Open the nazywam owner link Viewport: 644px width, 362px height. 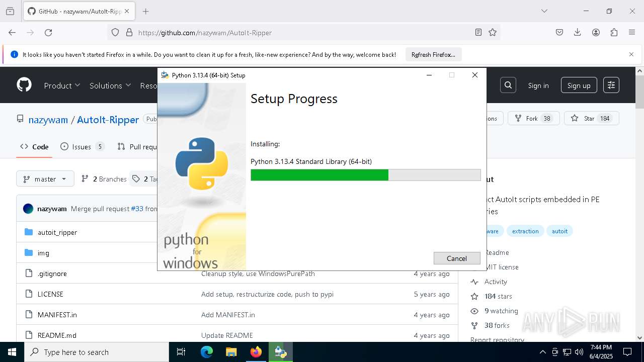pos(48,120)
